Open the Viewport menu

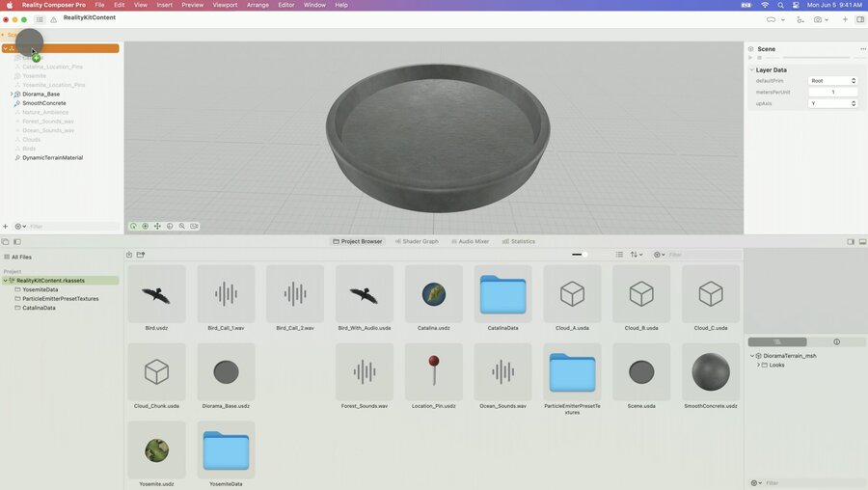225,5
